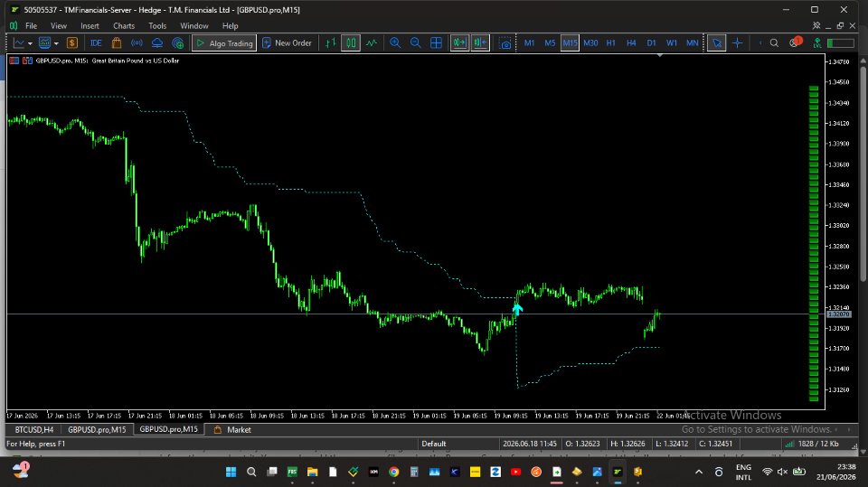Click the volume muted tray icon
This screenshot has height=487, width=868.
(782, 472)
